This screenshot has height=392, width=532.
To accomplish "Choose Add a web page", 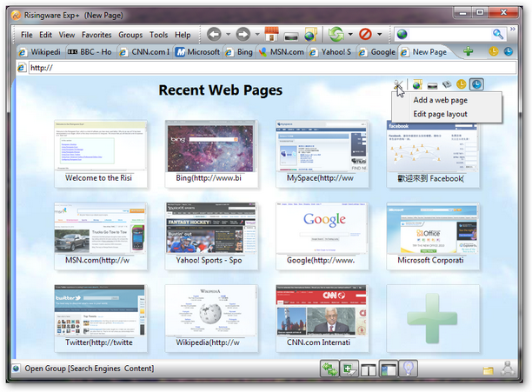I will point(441,100).
